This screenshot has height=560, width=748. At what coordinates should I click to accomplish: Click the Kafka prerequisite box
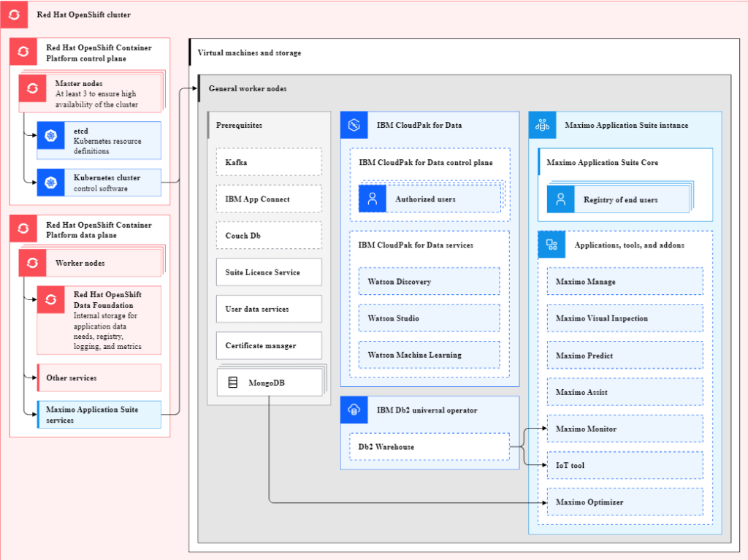(269, 162)
